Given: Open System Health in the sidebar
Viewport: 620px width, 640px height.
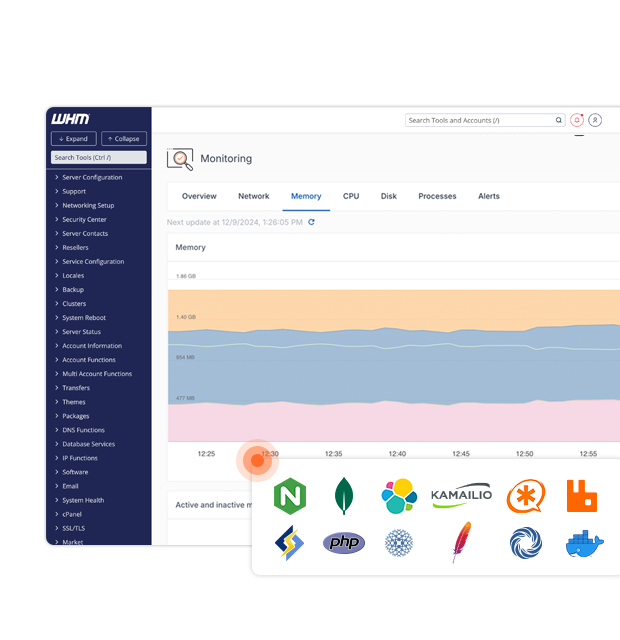Looking at the screenshot, I should pyautogui.click(x=83, y=500).
